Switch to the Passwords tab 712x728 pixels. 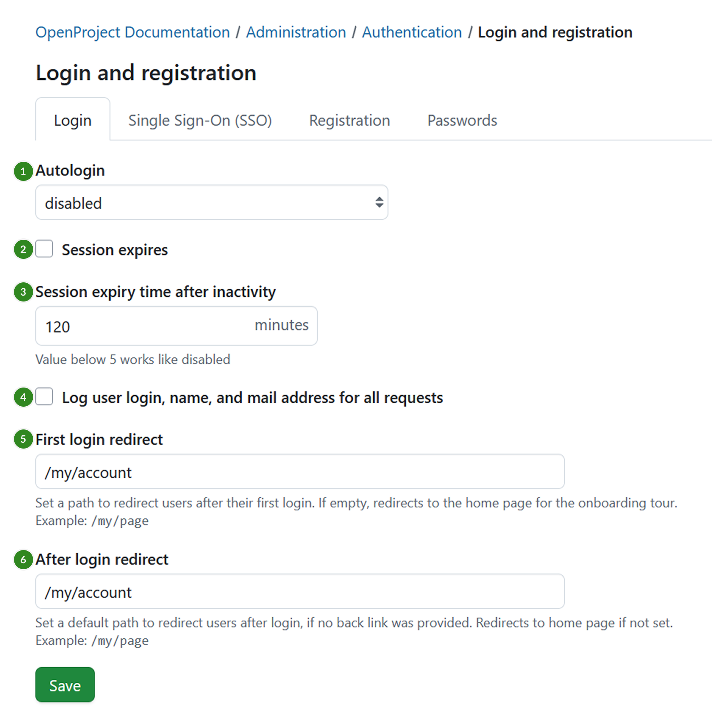click(462, 120)
